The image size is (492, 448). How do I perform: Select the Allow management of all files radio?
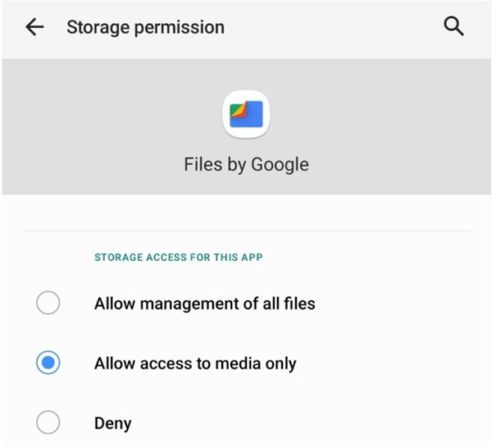click(x=48, y=303)
